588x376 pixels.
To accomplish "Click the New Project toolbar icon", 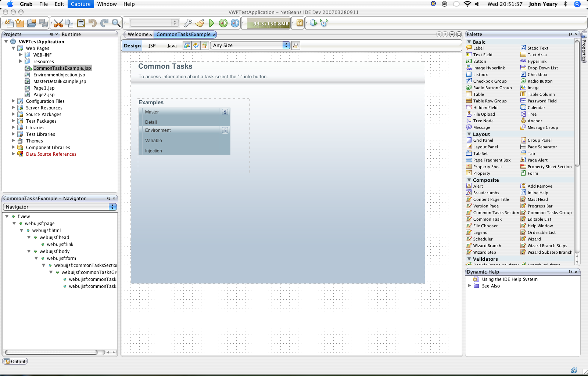I will coord(20,23).
